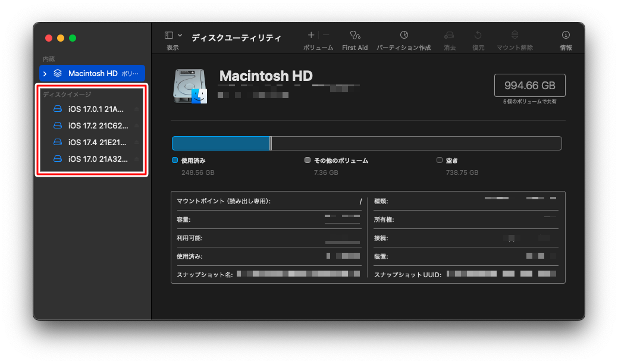618x364 pixels.
Task: Click the マウント解除 unmount toolbar icon
Action: pos(515,35)
